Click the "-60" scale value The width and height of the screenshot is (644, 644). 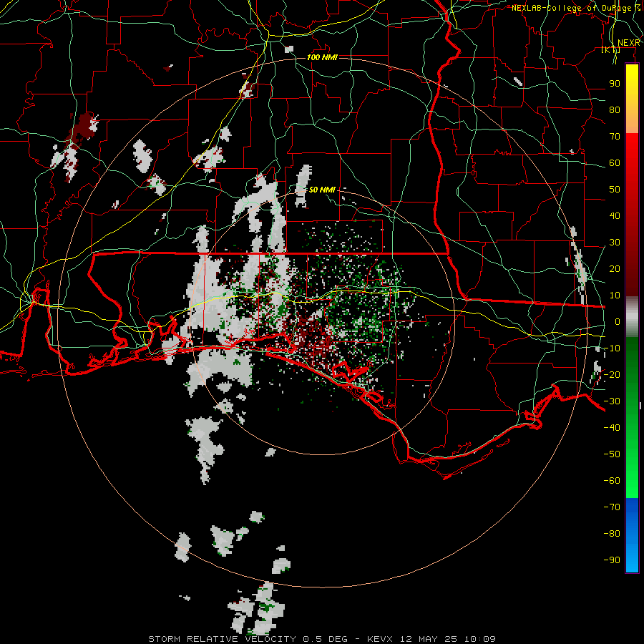click(612, 481)
